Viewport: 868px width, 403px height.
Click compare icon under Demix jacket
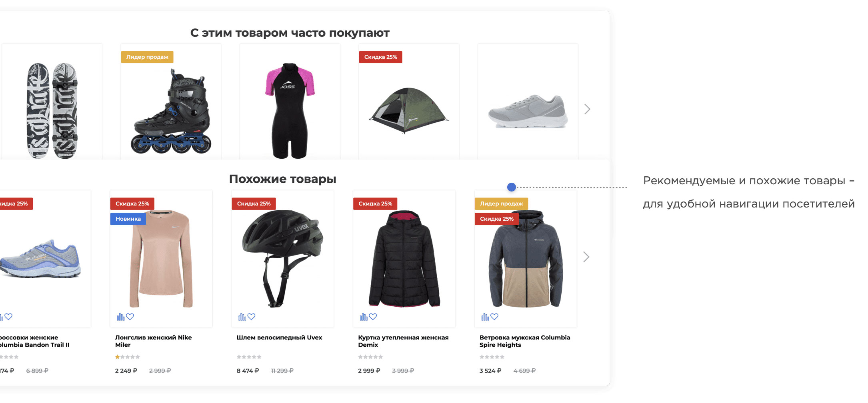click(364, 317)
